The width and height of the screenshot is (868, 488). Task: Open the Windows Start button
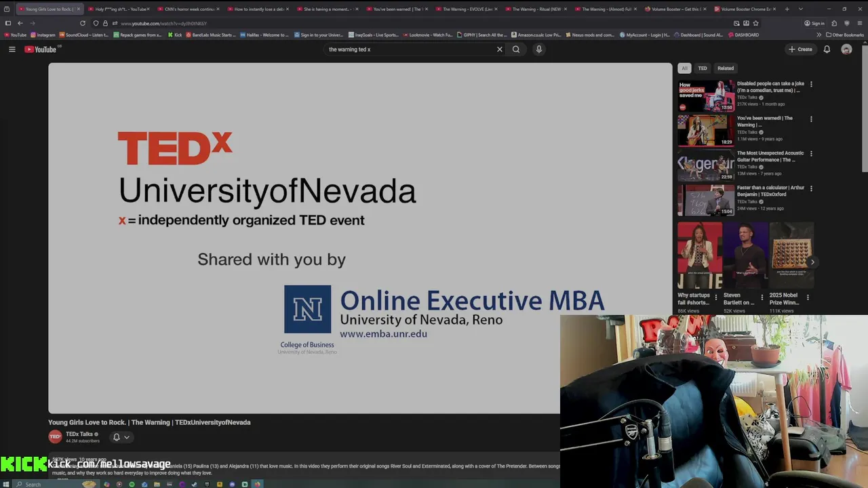pyautogui.click(x=7, y=484)
